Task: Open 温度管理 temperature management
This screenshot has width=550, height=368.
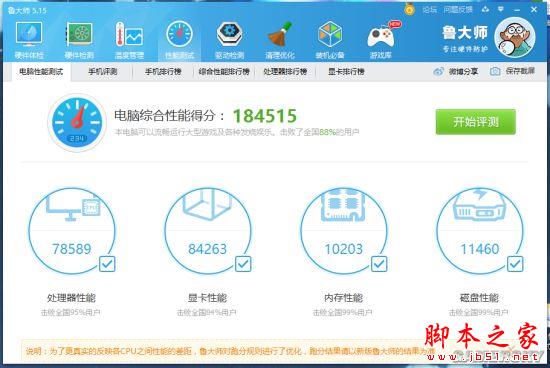Action: click(x=129, y=40)
